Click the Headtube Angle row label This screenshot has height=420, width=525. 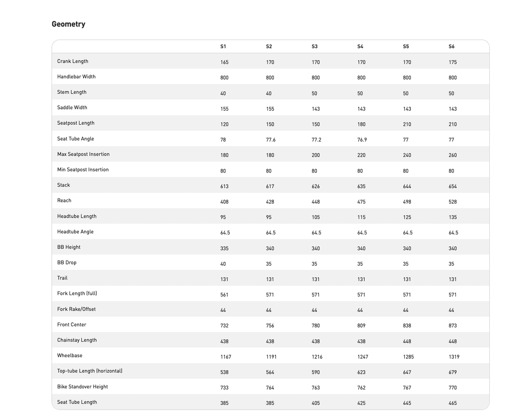click(x=75, y=232)
